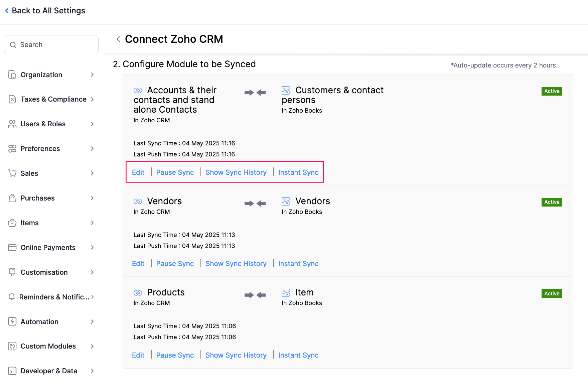
Task: Pause Sync for the Vendors module
Action: click(x=175, y=264)
